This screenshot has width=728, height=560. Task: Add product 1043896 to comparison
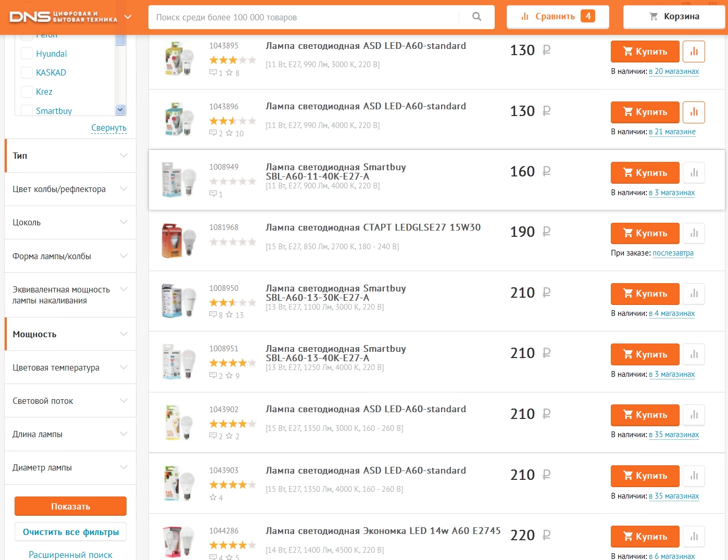[694, 112]
